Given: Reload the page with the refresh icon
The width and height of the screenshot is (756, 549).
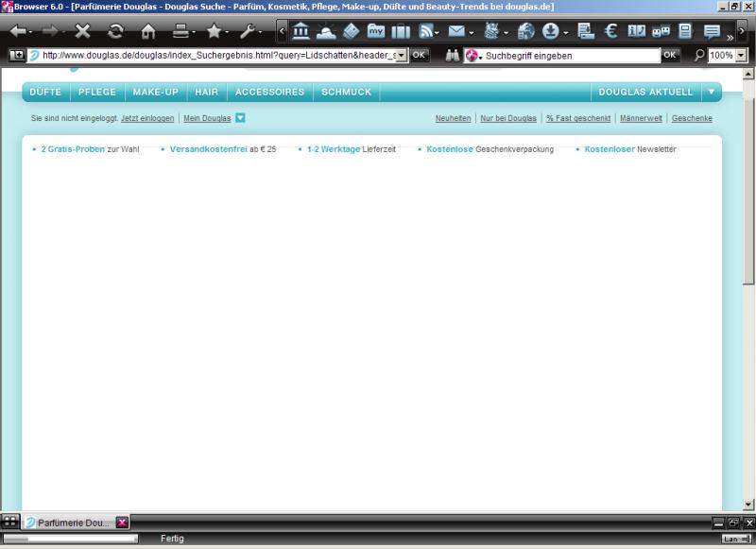Looking at the screenshot, I should click(x=115, y=32).
